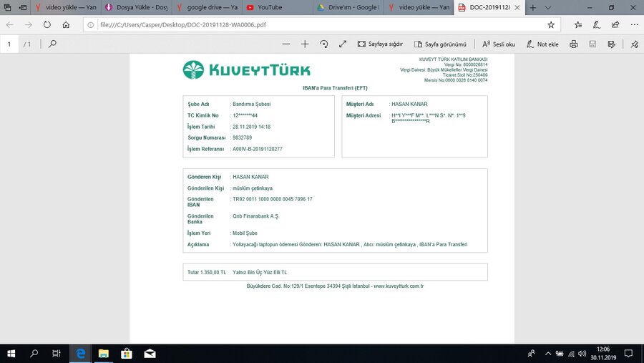Go forward to next page
This screenshot has width=644, height=363.
pyautogui.click(x=29, y=24)
